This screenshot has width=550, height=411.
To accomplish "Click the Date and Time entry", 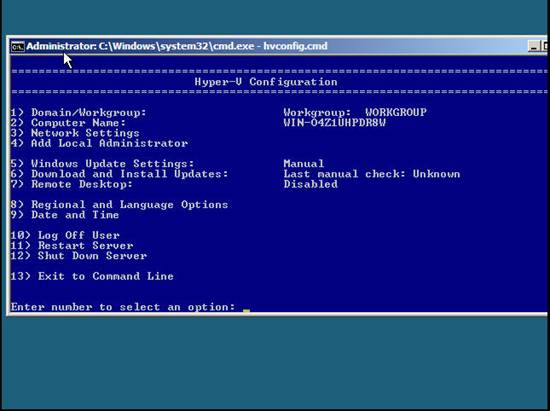I will 65,215.
